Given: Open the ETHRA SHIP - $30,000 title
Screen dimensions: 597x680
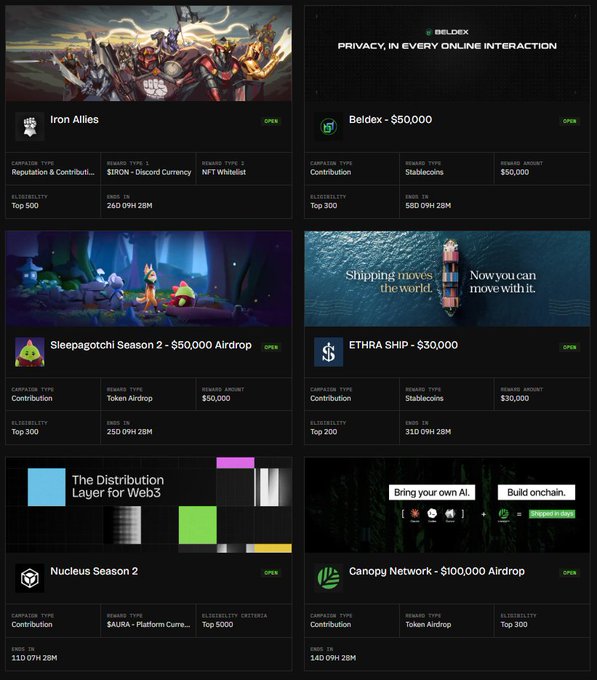Looking at the screenshot, I should (403, 345).
